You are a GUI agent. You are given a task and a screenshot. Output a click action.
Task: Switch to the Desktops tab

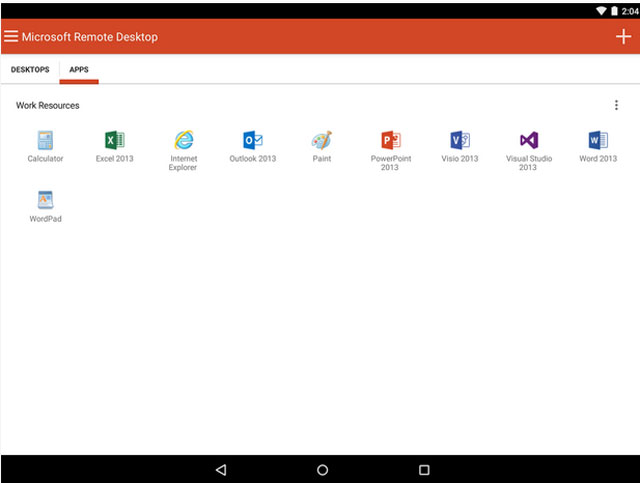click(x=30, y=70)
